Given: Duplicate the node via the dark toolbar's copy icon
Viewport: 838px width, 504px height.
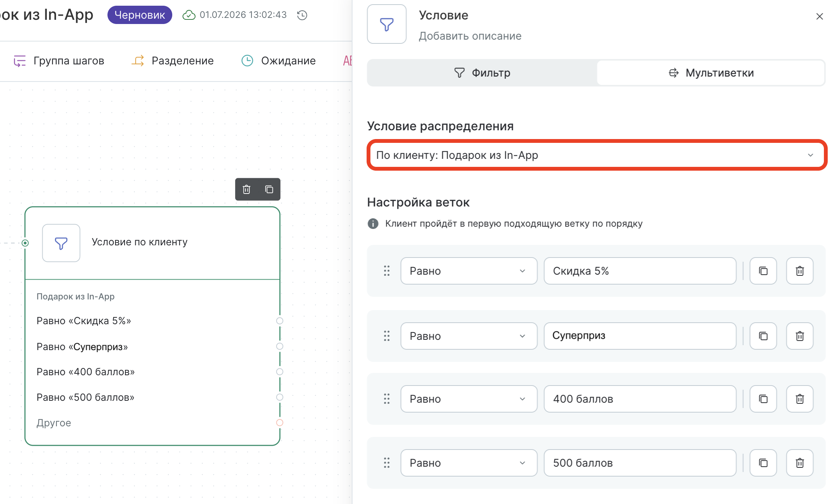Looking at the screenshot, I should click(269, 189).
